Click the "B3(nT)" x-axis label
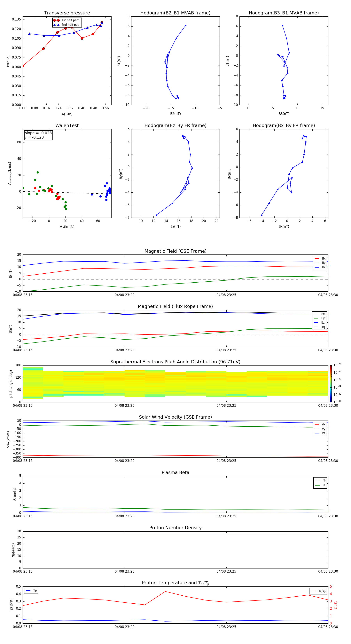351x644 pixels. point(284,114)
